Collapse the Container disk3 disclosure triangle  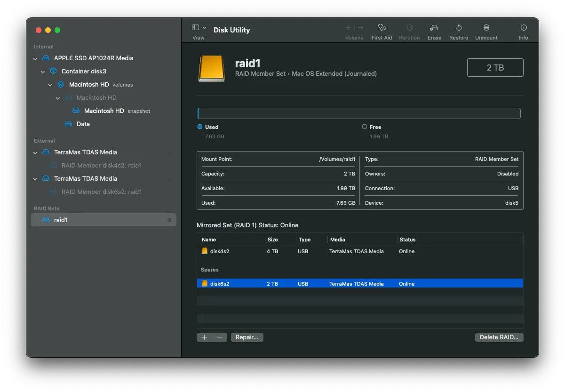pos(43,72)
